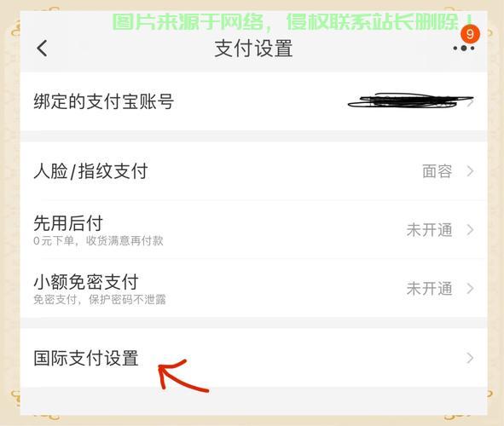Tap the back arrow icon
This screenshot has height=426, width=504.
coord(42,49)
